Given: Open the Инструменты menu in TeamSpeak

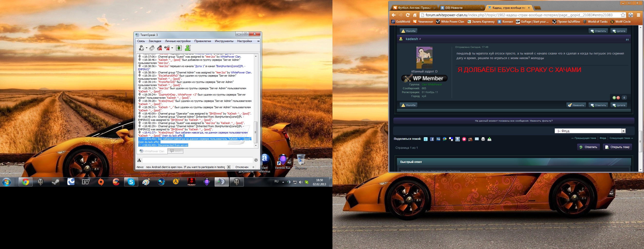Looking at the screenshot, I should 224,41.
